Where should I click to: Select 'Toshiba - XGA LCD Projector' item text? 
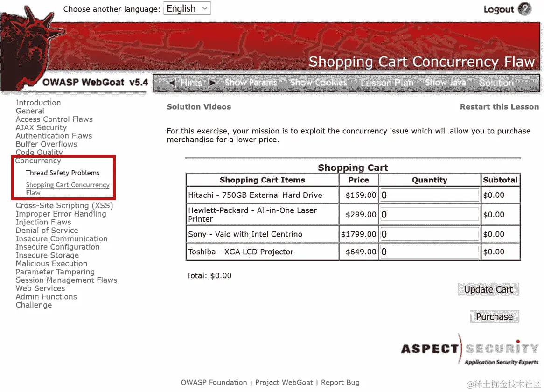240,252
